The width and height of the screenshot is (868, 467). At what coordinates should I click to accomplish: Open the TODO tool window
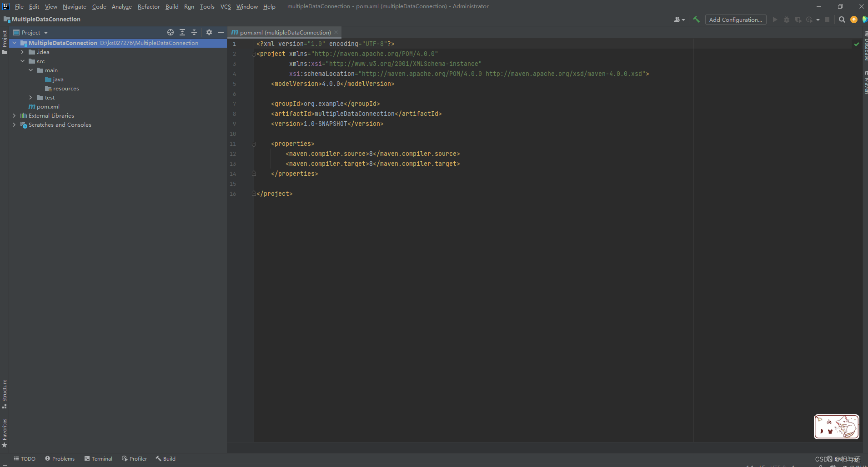coord(25,459)
